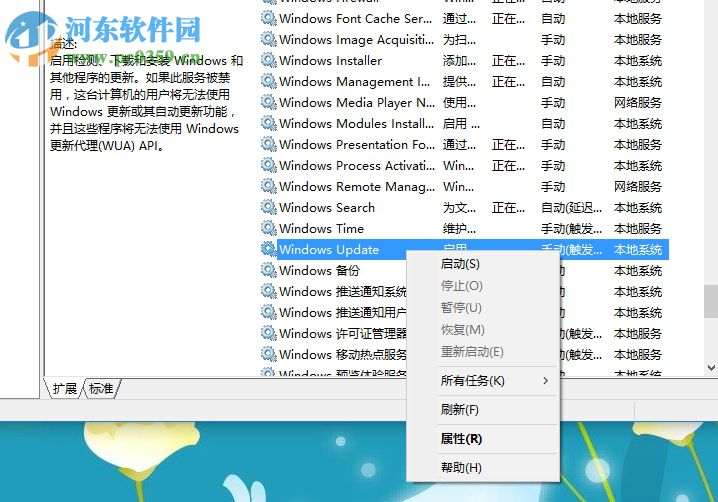The image size is (718, 502).
Task: Click gear icon beside Windows Font Cache Service
Action: pyautogui.click(x=269, y=18)
